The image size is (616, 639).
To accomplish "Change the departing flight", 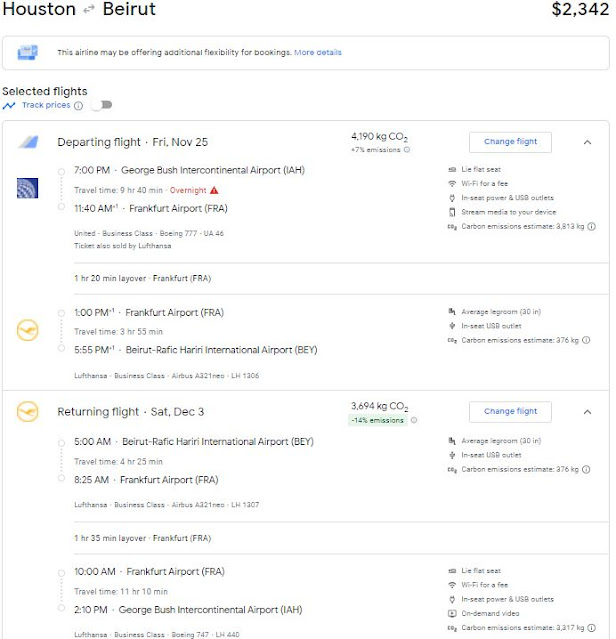I will [x=510, y=142].
